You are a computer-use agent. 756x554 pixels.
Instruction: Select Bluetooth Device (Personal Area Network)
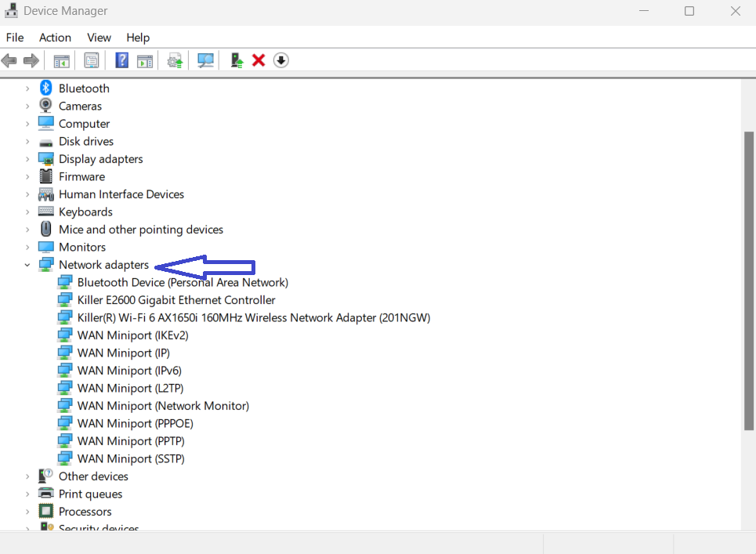pyautogui.click(x=183, y=282)
